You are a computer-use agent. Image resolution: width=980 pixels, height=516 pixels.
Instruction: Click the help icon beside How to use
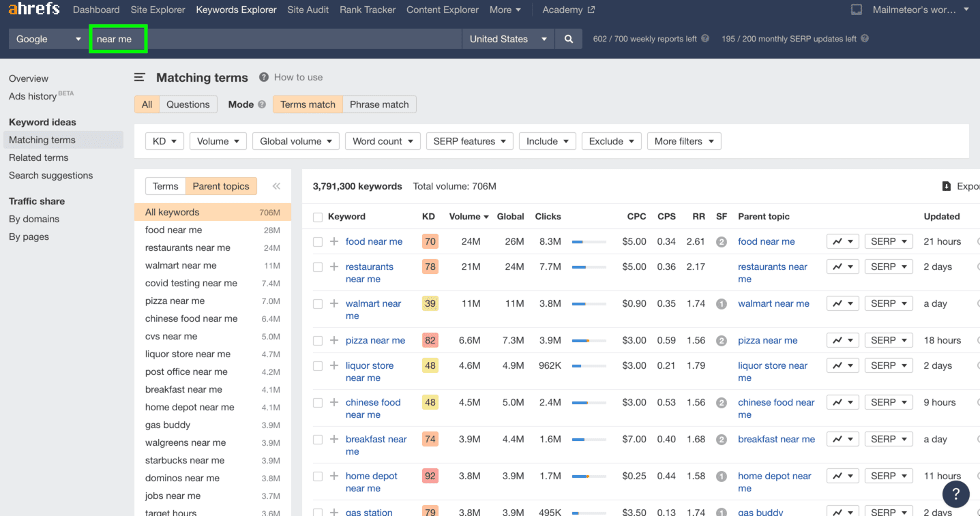pos(263,77)
